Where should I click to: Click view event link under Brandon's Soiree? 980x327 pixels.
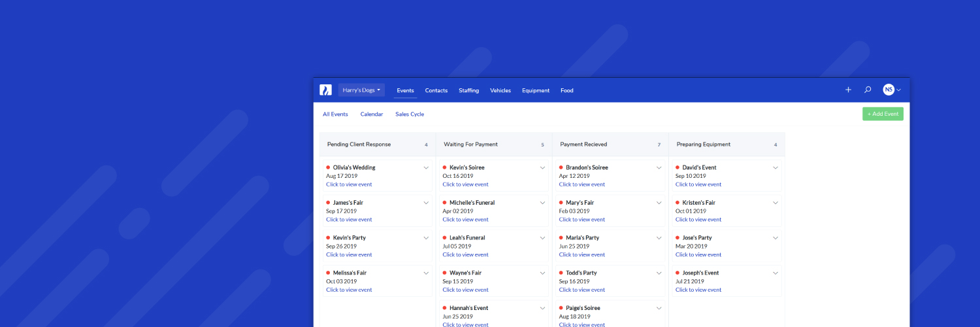(x=582, y=184)
